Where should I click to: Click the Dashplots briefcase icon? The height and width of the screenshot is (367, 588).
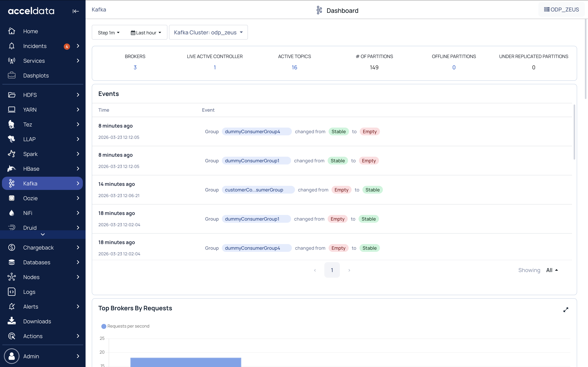(x=11, y=76)
